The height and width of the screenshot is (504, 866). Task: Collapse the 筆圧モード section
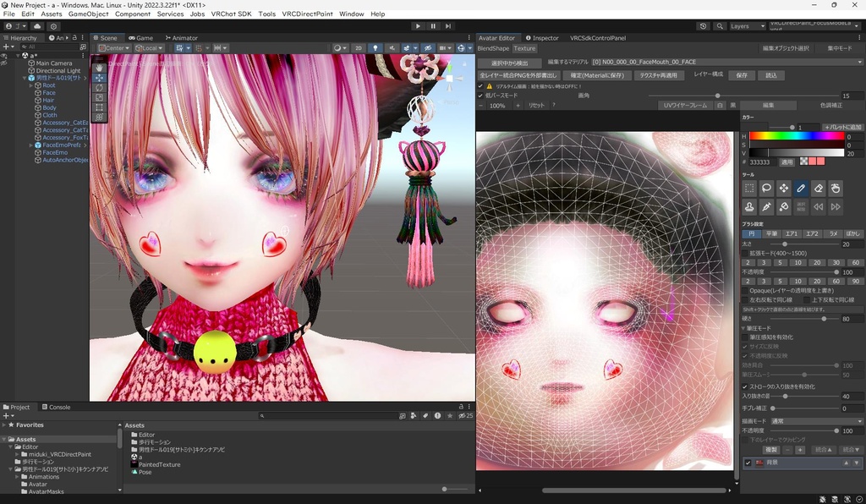(x=744, y=328)
